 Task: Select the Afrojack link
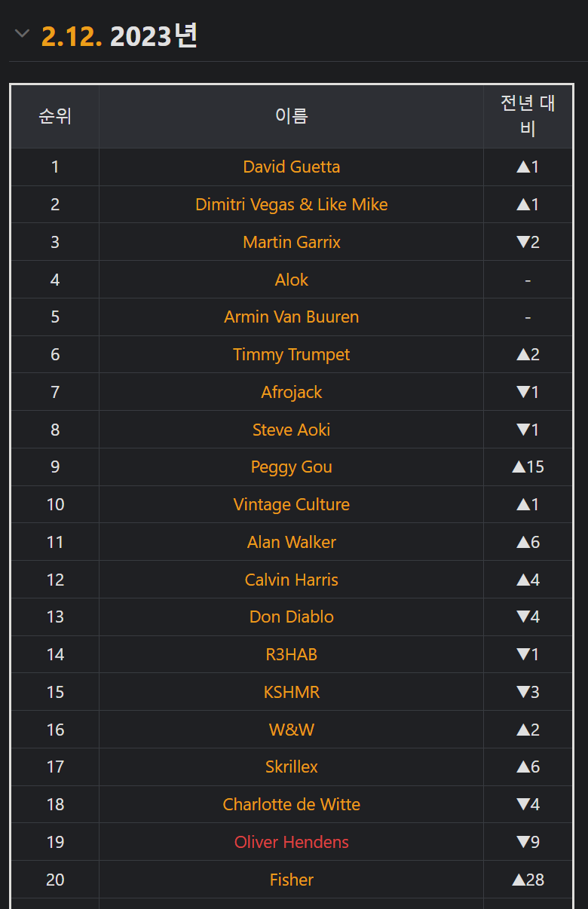pos(291,392)
